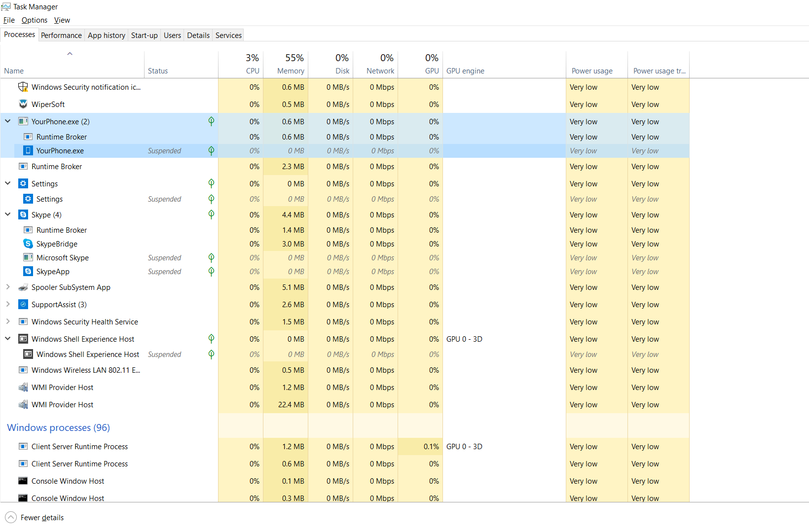Viewport: 809px width, 532px height.
Task: Click the Fewer details link
Action: [42, 518]
